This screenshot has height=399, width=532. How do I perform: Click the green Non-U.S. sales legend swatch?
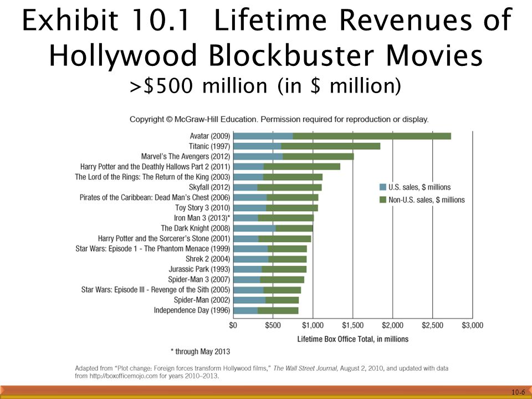tap(383, 200)
